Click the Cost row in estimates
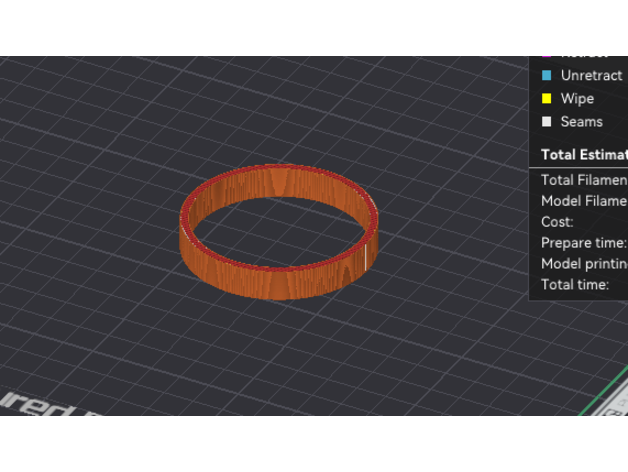Screen dimensions: 628x472 point(557,222)
